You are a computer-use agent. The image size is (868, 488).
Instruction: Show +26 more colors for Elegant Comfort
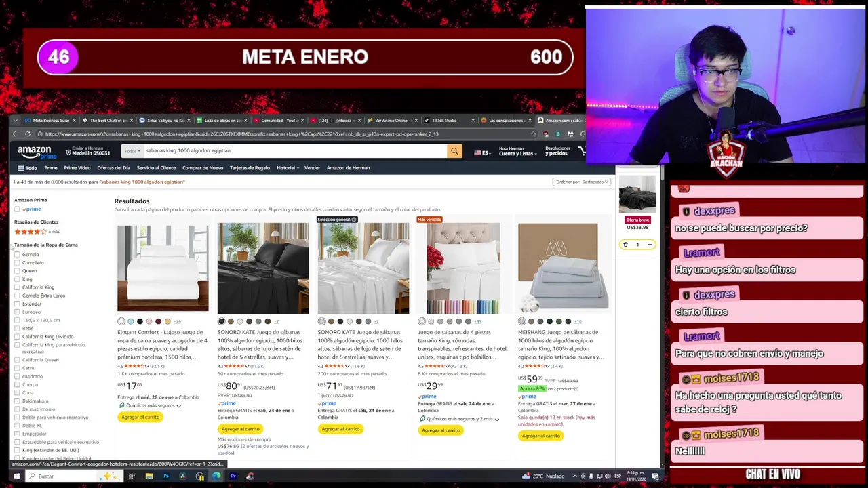[178, 322]
